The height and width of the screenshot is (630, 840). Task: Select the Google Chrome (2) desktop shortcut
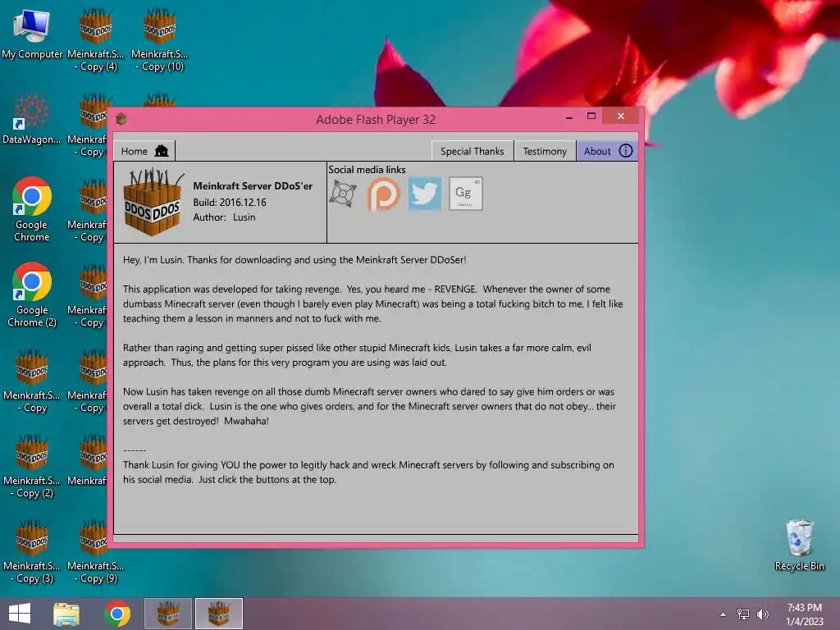point(32,294)
